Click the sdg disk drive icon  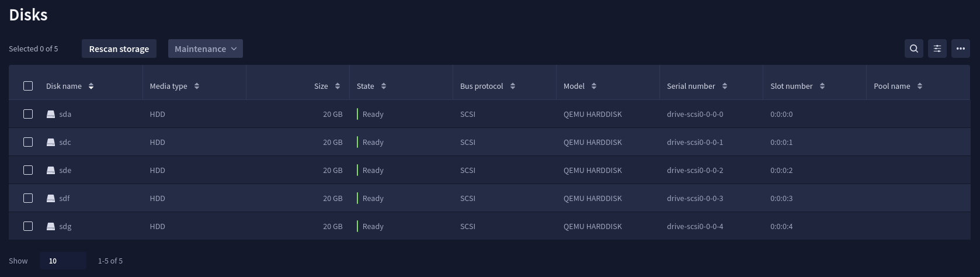tap(51, 226)
